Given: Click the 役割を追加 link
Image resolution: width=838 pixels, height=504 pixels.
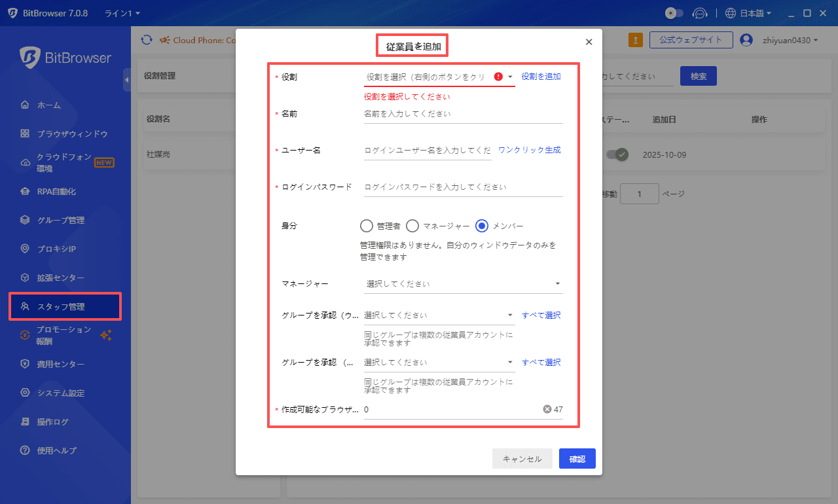Looking at the screenshot, I should coord(540,76).
